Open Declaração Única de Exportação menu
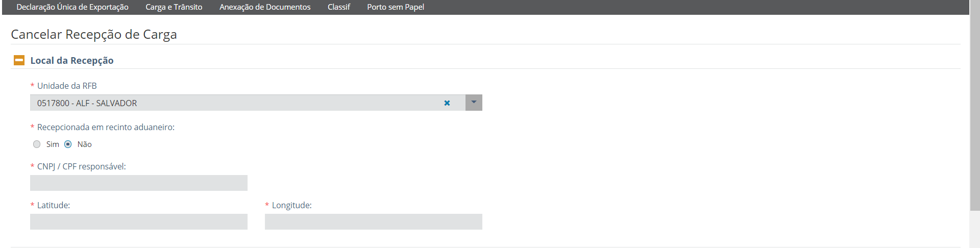This screenshot has height=248, width=980. click(72, 7)
